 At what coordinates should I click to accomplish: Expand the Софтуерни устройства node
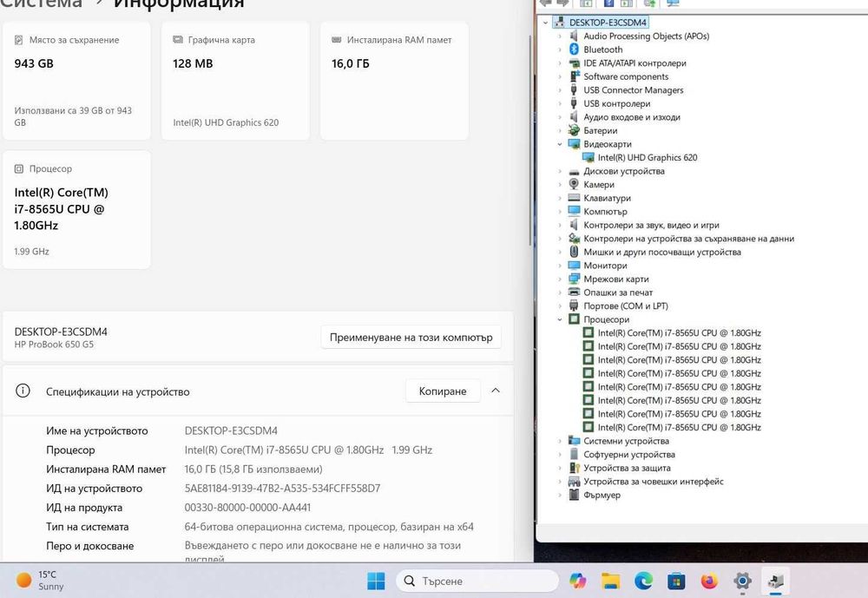[560, 455]
